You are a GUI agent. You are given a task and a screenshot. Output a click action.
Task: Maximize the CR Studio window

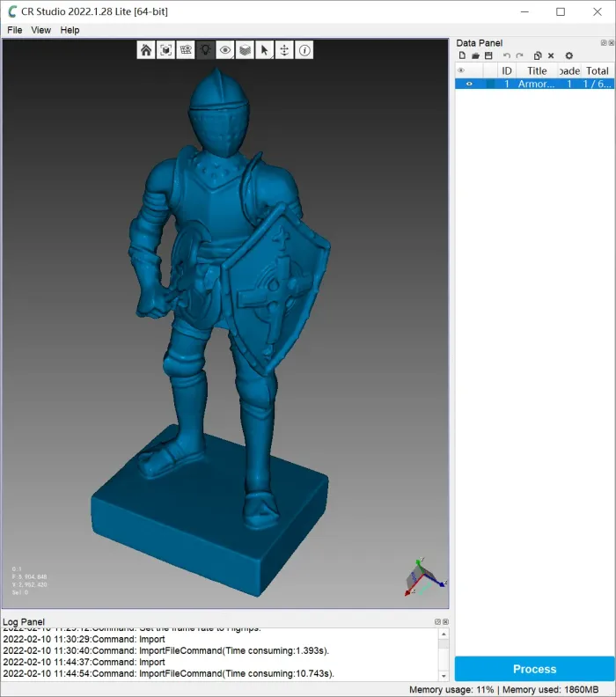coord(561,11)
